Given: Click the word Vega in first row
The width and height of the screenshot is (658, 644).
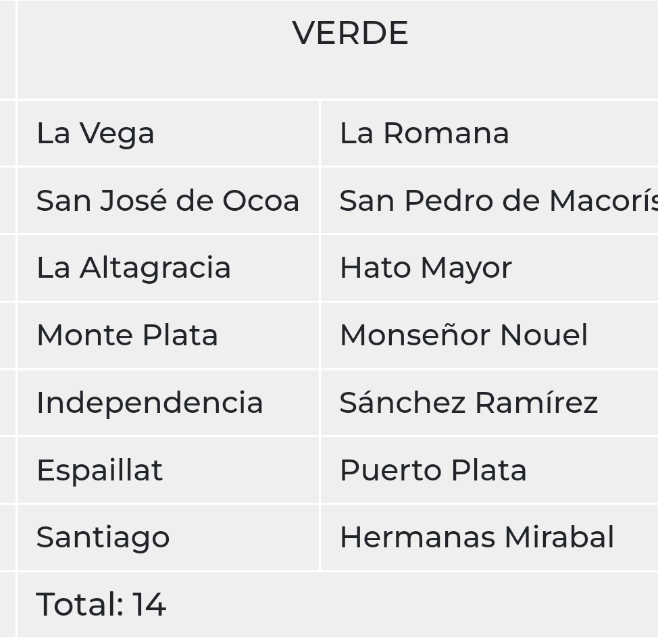Looking at the screenshot, I should coord(117,134).
